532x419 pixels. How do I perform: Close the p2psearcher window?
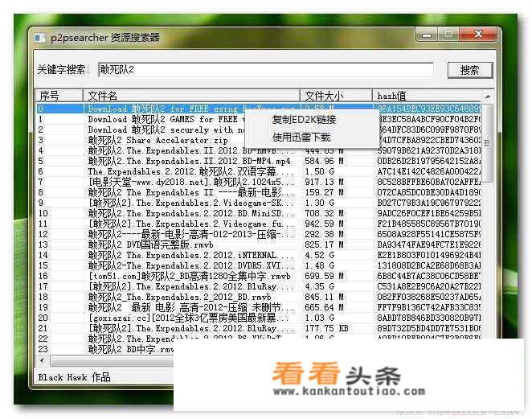[x=478, y=35]
